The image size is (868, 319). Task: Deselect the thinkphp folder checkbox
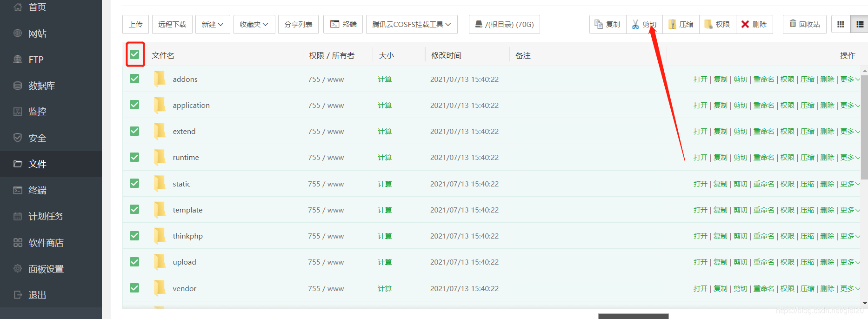click(x=134, y=236)
